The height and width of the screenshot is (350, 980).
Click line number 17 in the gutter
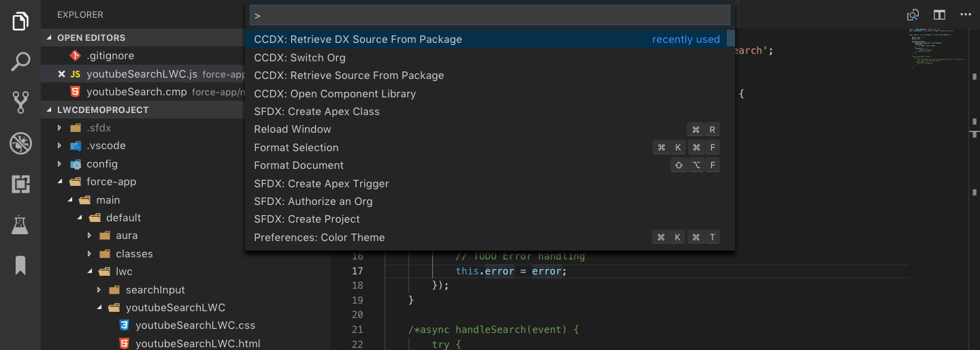coord(357,271)
